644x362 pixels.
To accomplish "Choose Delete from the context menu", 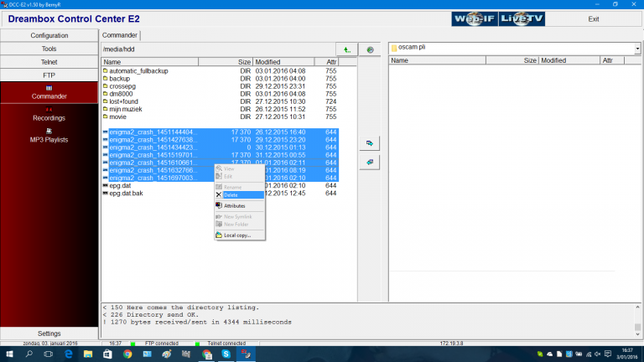I will (x=240, y=195).
